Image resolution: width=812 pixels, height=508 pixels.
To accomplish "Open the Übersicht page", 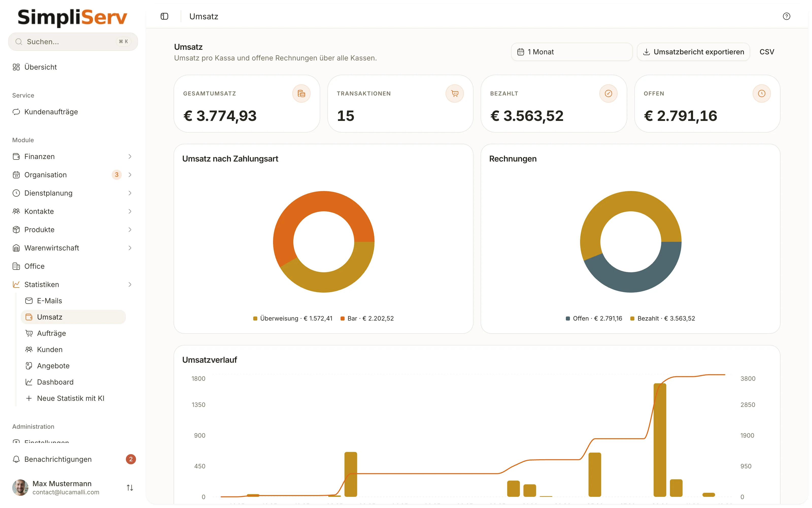I will (x=73, y=67).
